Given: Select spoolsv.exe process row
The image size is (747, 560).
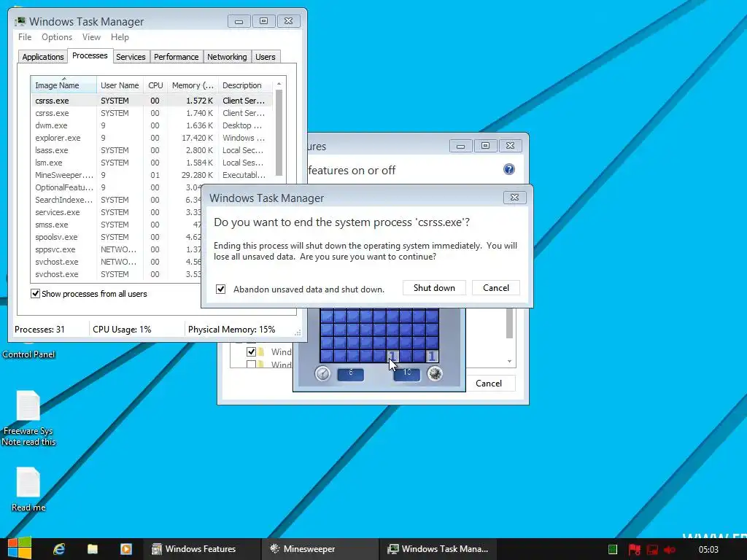Looking at the screenshot, I should [116, 237].
